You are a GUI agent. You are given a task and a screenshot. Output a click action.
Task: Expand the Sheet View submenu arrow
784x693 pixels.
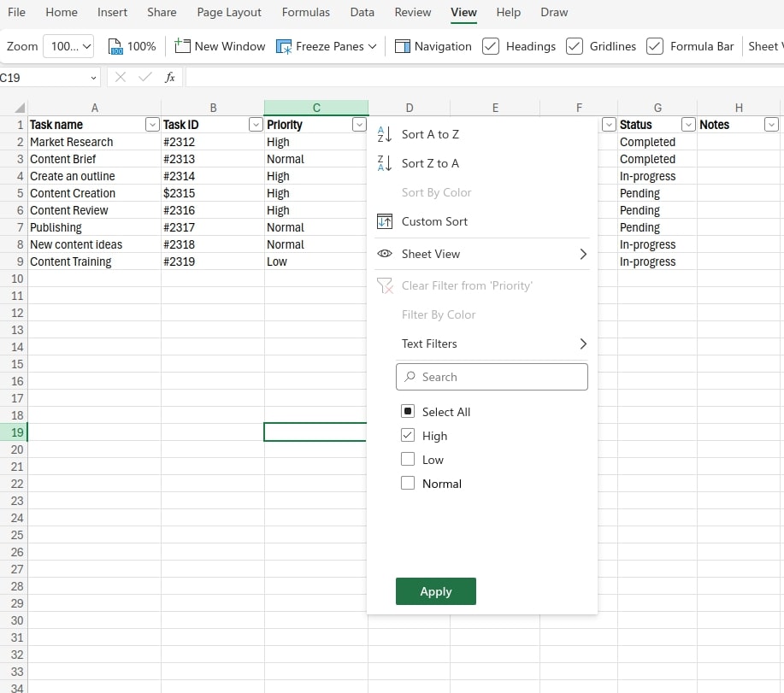pyautogui.click(x=583, y=254)
